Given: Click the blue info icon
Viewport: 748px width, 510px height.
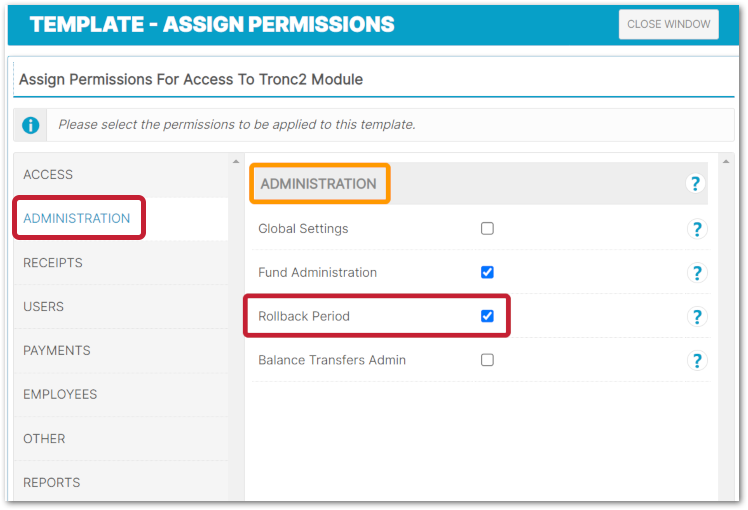Looking at the screenshot, I should click(x=32, y=125).
